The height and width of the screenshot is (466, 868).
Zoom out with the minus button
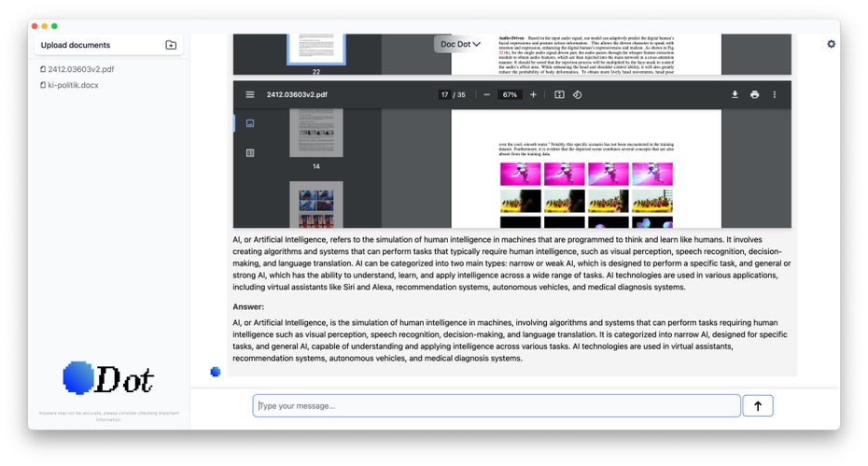point(486,94)
